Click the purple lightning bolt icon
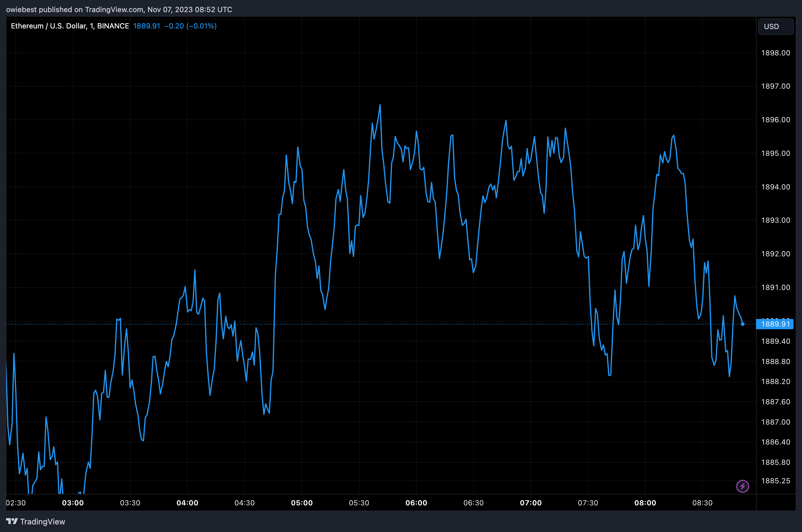This screenshot has height=532, width=802. pos(742,486)
